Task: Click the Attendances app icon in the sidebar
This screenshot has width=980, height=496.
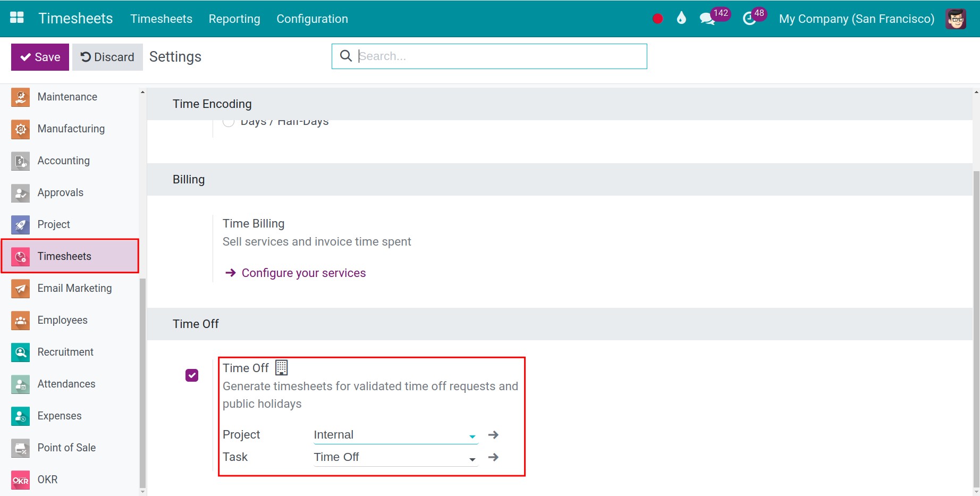Action: pyautogui.click(x=20, y=384)
